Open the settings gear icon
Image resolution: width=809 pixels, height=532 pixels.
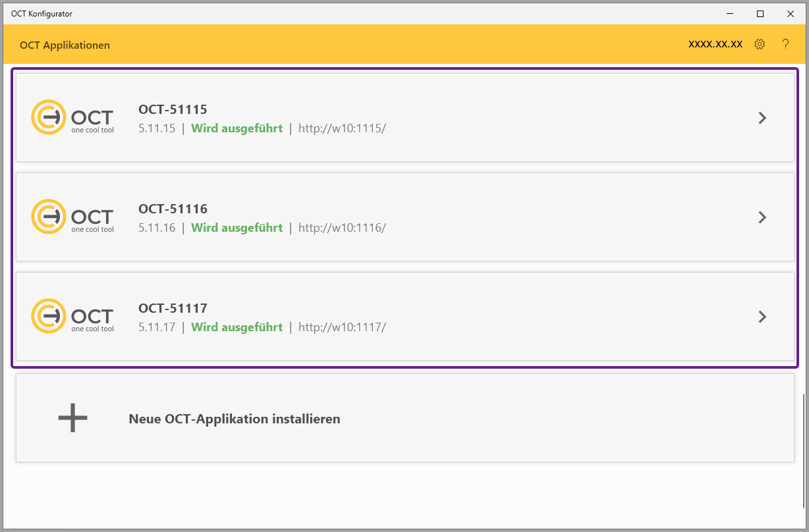click(x=760, y=44)
